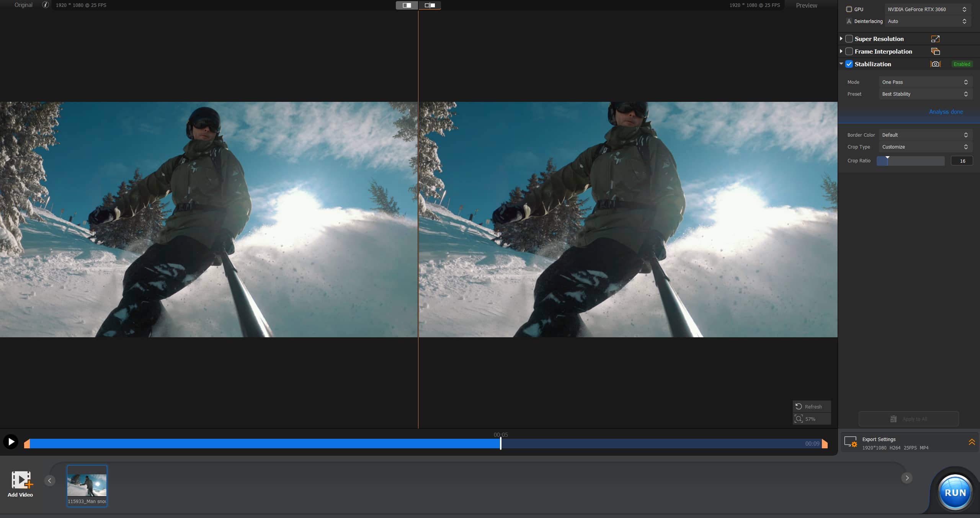
Task: Click the Crop Ratio slider
Action: [911, 161]
